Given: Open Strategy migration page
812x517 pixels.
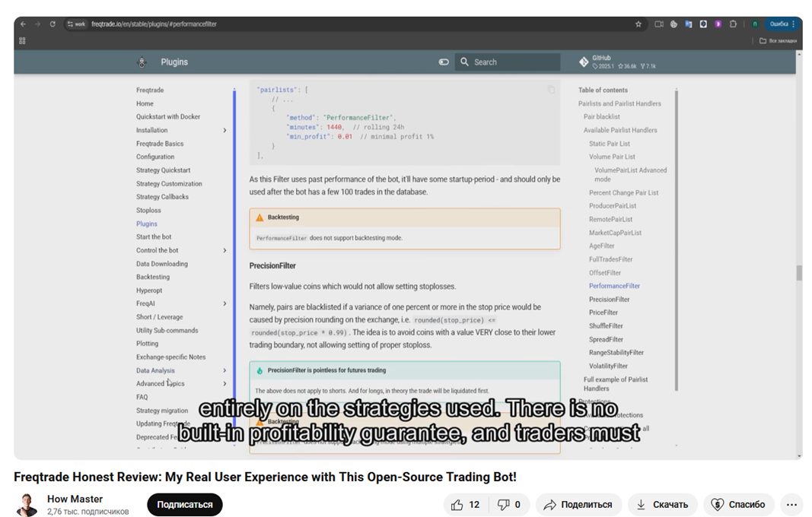Looking at the screenshot, I should [162, 411].
